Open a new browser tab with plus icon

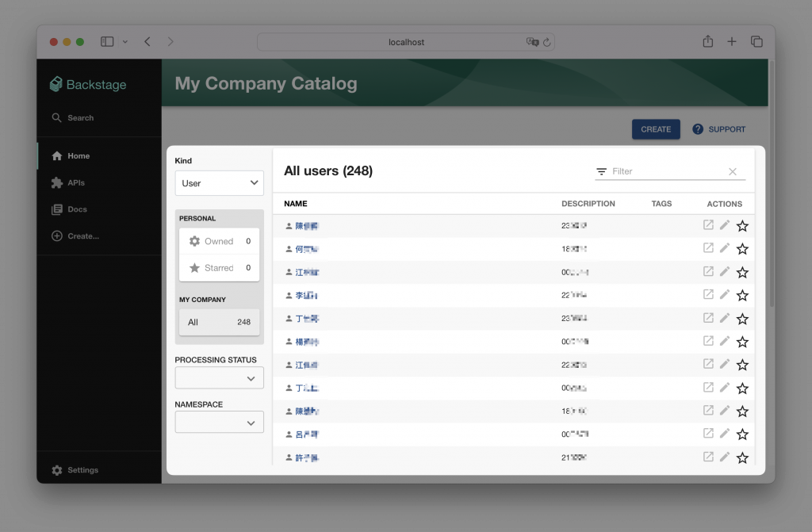732,41
